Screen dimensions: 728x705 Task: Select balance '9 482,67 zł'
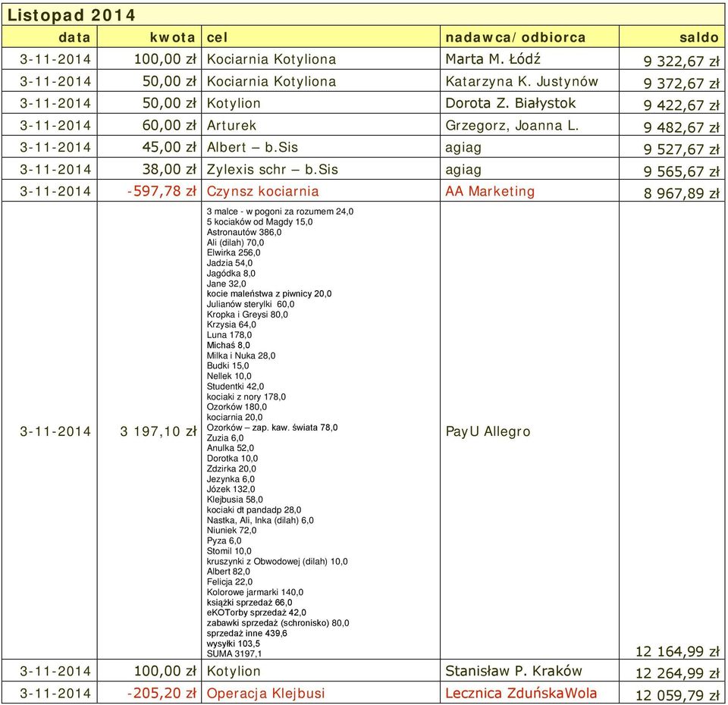coord(681,127)
